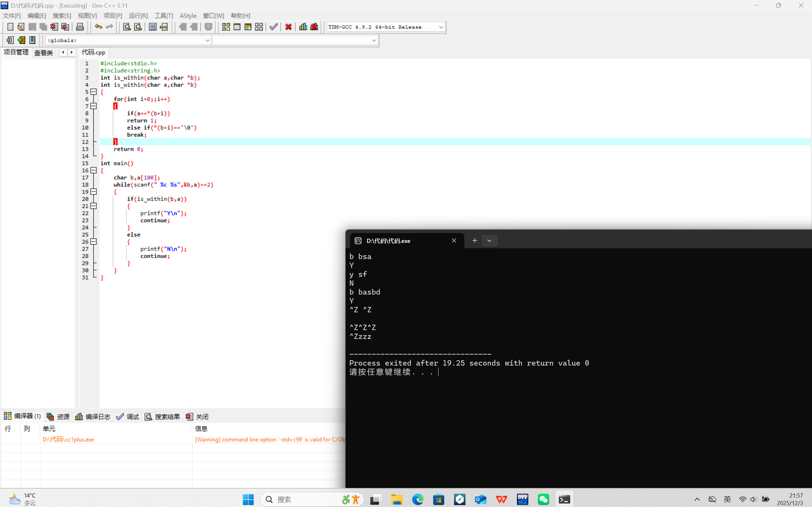Toggle the fold marker at line 16
Screen dimensions: 812x507
(x=94, y=170)
